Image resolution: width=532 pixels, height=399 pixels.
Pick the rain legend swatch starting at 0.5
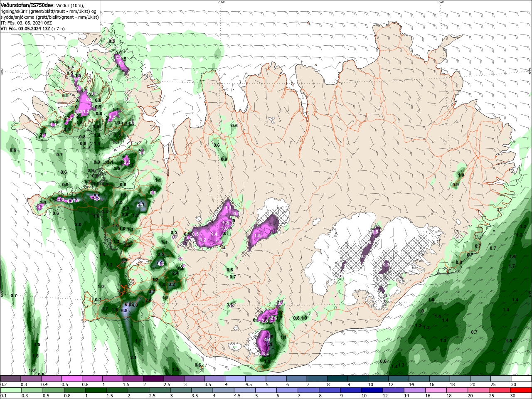coord(53,390)
